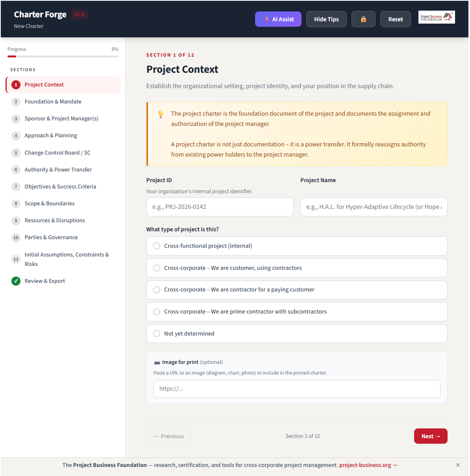Image resolution: width=470 pixels, height=476 pixels.
Task: Select the Not yet determined radio
Action: [x=157, y=334]
